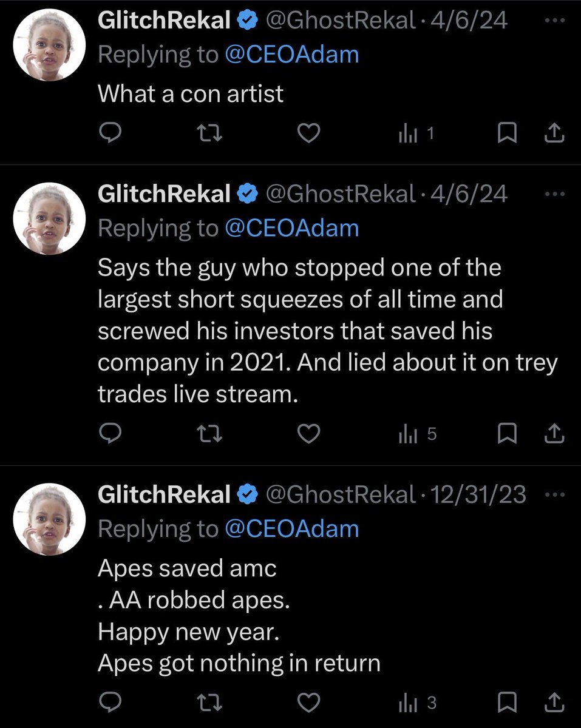Open more options on second tweet

pyautogui.click(x=555, y=194)
